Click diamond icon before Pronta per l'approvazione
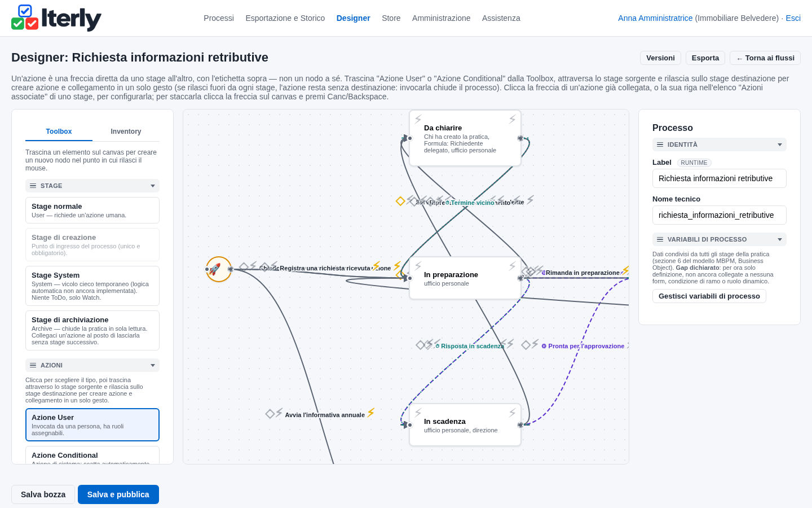Screen dimensions: 812x508 pos(526,345)
